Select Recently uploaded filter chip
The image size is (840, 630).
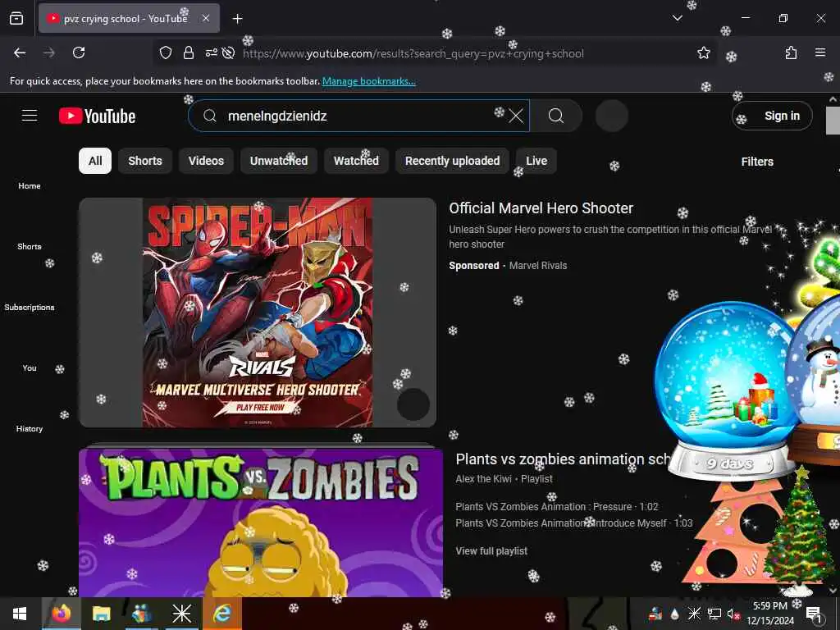tap(452, 161)
